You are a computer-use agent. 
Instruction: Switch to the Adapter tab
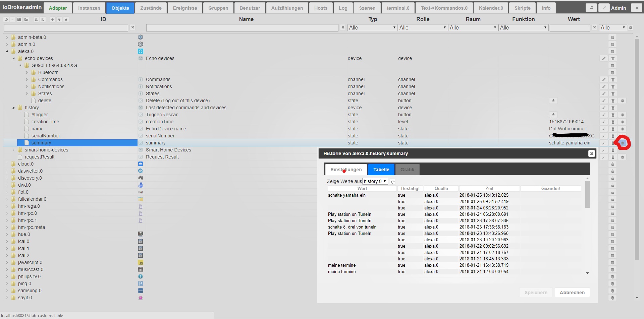(58, 8)
